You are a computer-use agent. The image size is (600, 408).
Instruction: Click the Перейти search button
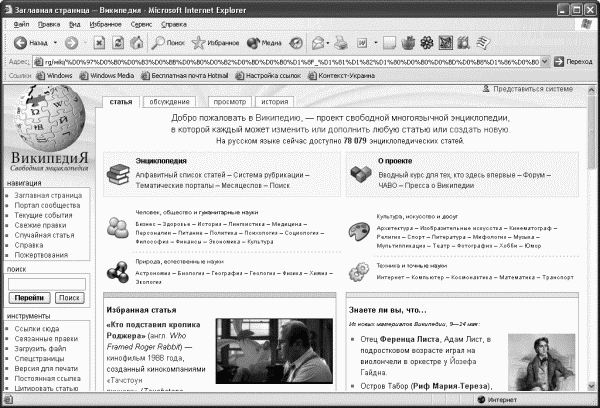29,298
